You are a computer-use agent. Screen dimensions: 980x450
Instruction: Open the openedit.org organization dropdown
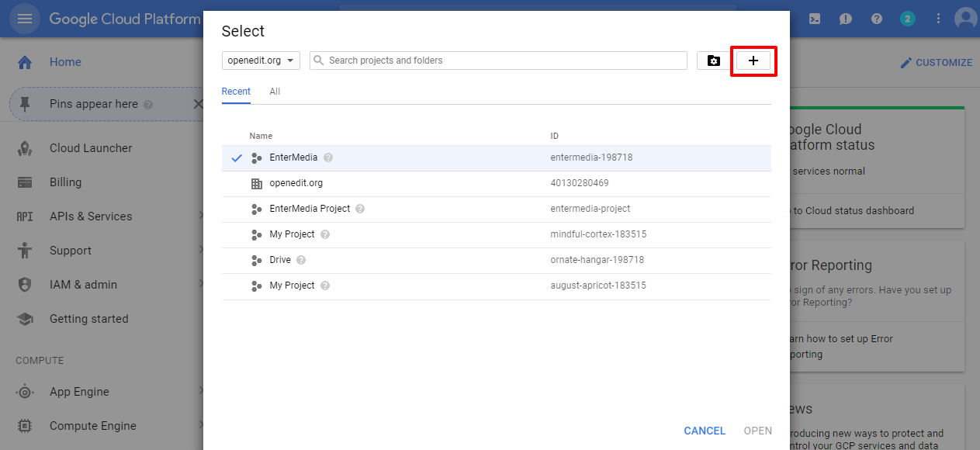point(261,61)
